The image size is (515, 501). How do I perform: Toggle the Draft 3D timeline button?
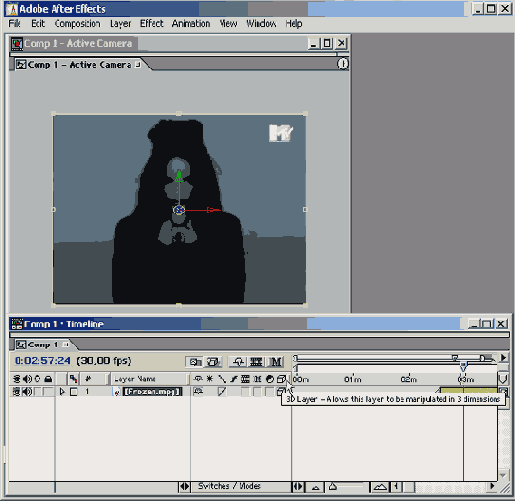click(x=213, y=362)
